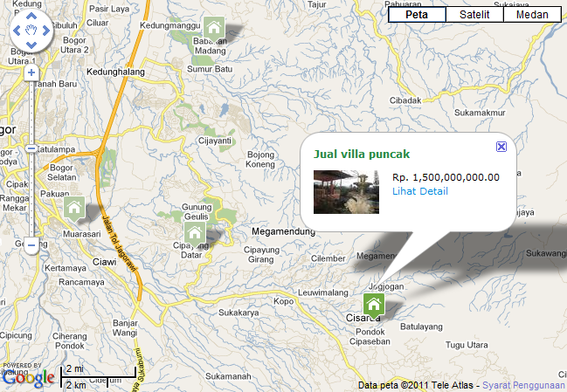Switch to Peta map view

[417, 15]
